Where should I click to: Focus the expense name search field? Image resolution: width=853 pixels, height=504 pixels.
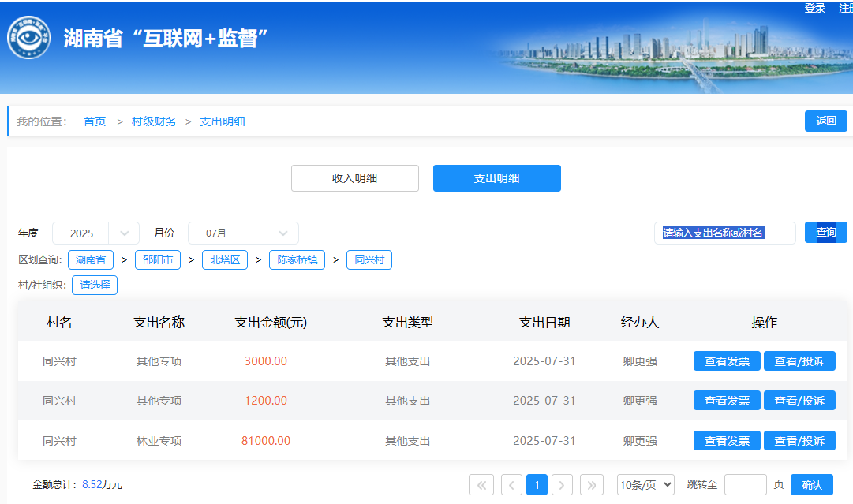tap(724, 233)
